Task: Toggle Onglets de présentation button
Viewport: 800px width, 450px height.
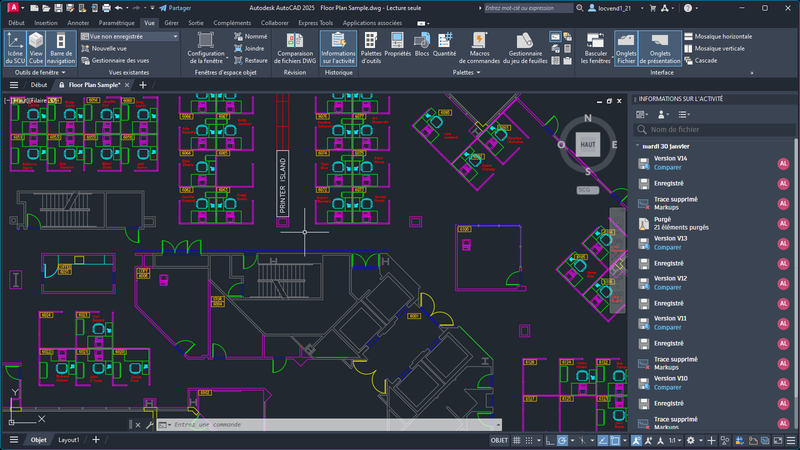Action: [660, 48]
